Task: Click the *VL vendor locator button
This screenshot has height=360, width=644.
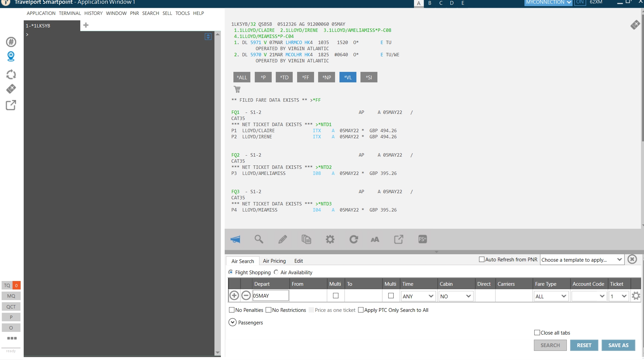Action: coord(348,77)
